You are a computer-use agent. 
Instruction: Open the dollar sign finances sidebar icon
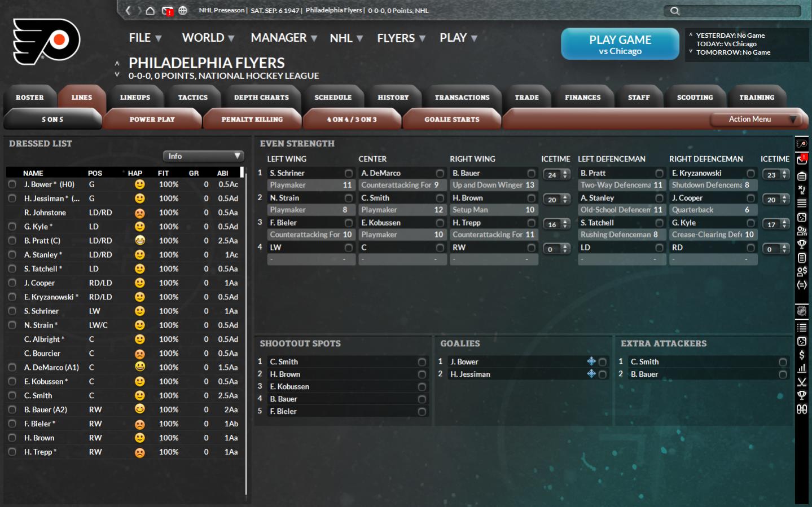pos(801,355)
